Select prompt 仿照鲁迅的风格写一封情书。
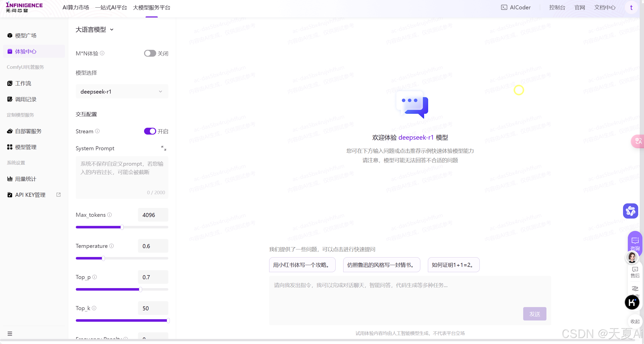 pos(381,265)
